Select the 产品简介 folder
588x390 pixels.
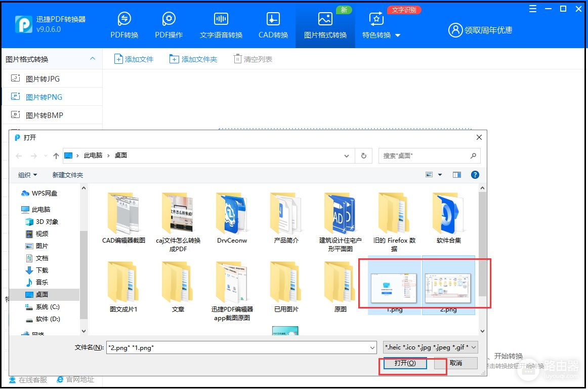[x=286, y=218]
